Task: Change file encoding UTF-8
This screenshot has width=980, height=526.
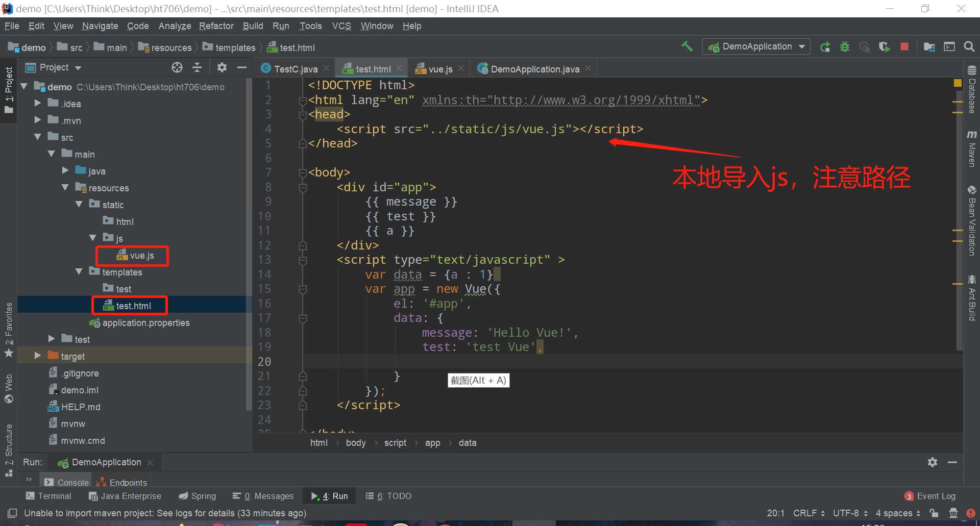Action: [850, 513]
